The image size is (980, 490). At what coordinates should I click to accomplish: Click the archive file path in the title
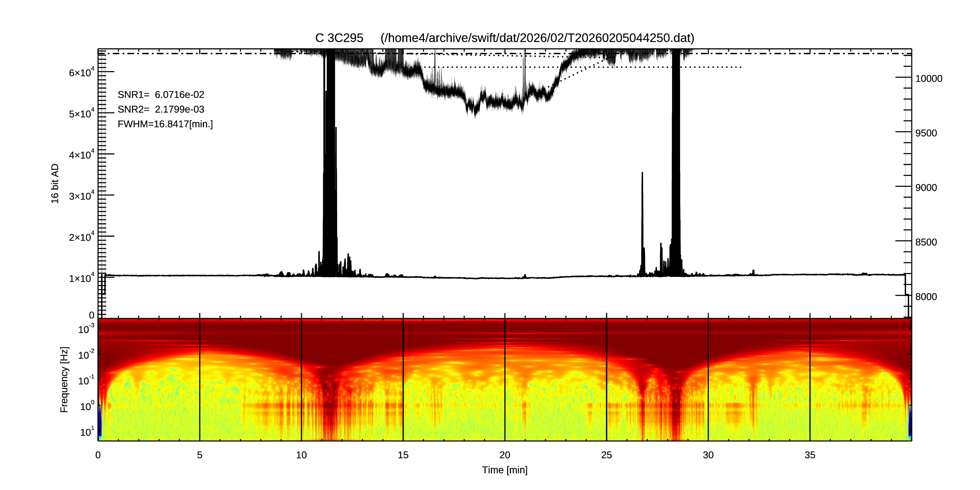(x=537, y=38)
